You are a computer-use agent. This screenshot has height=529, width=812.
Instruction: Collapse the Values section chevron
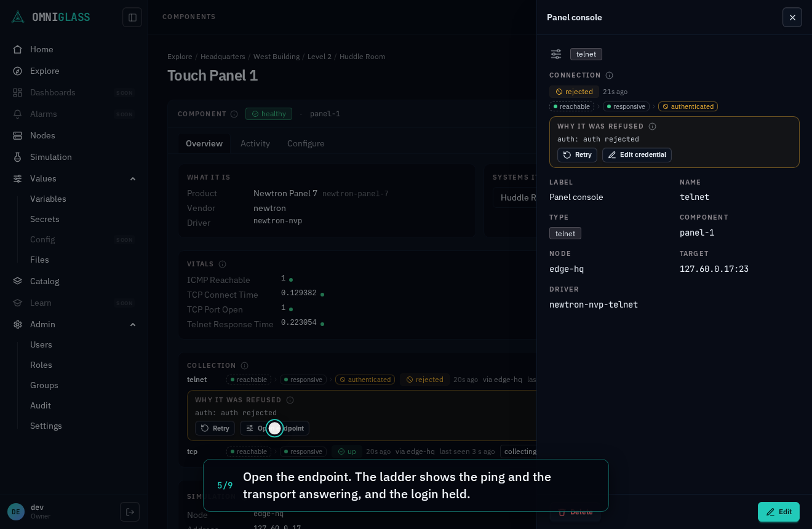point(133,178)
